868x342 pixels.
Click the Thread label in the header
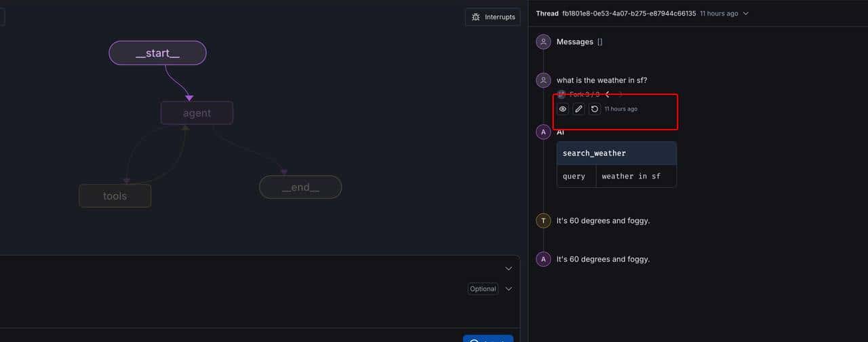547,14
